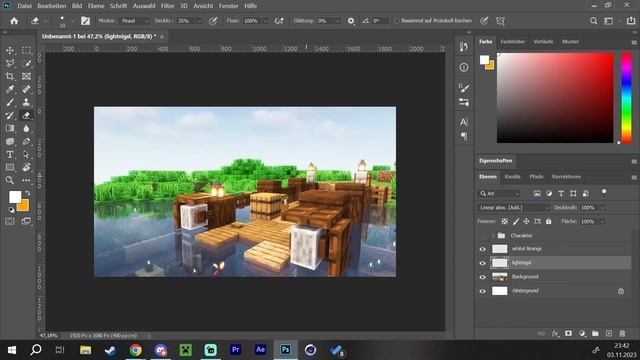The image size is (640, 360).
Task: Open the Ebene menu
Action: [x=96, y=6]
